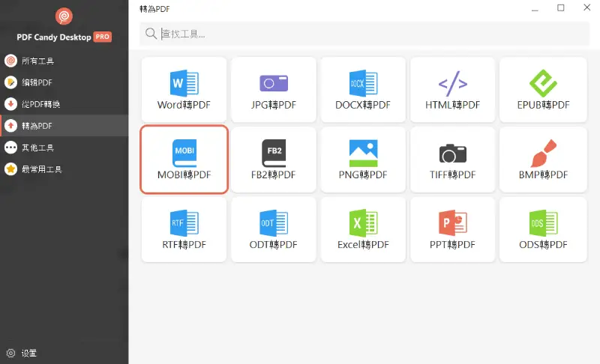Image resolution: width=600 pixels, height=364 pixels.
Task: Select 其他工具 in the sidebar
Action: point(64,148)
